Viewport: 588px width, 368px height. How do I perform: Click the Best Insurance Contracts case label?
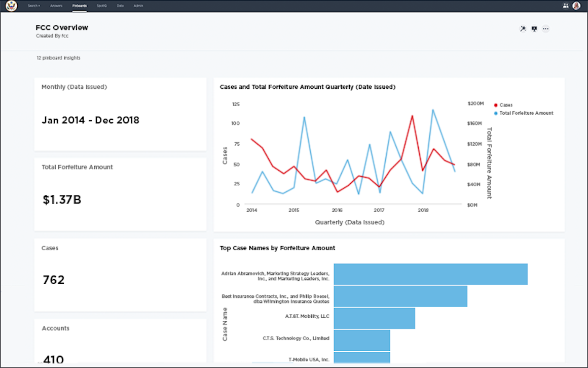[x=275, y=299]
